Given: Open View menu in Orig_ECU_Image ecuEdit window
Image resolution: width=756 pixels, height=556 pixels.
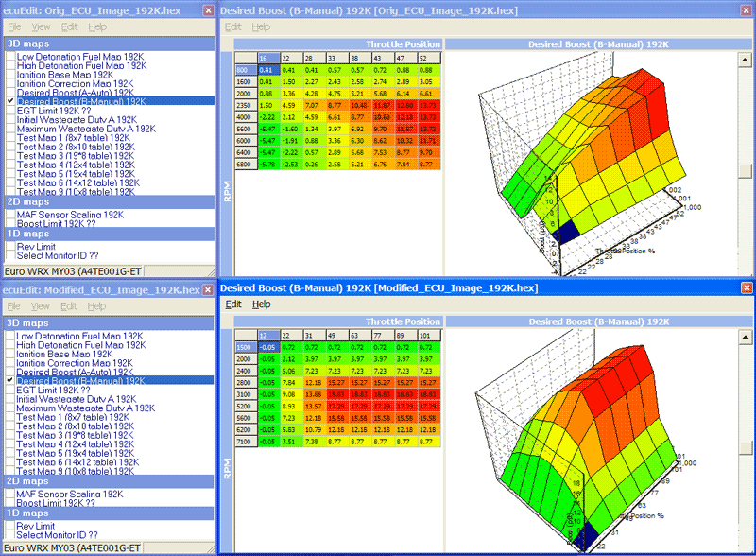Looking at the screenshot, I should click(41, 27).
